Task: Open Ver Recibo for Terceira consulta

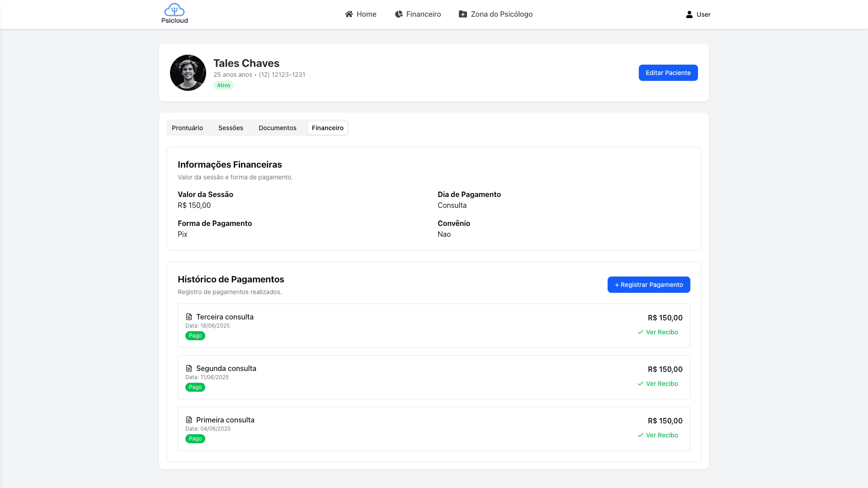Action: click(x=658, y=332)
